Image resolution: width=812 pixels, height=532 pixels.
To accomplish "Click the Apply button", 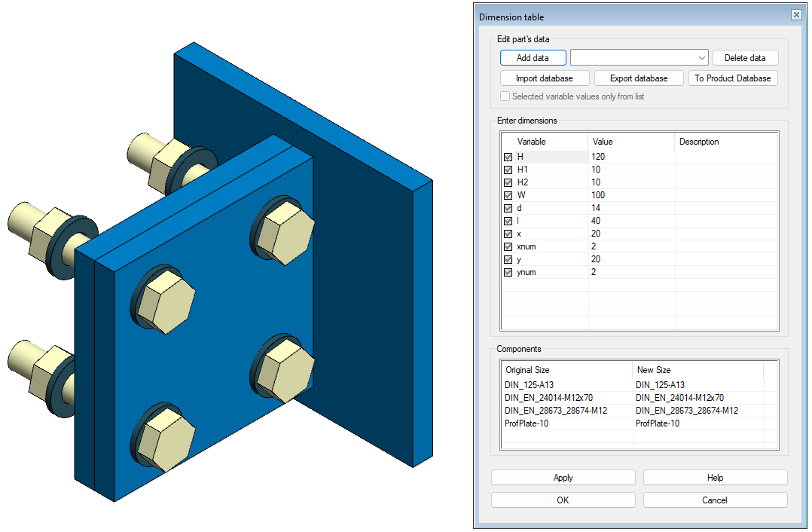I will [x=563, y=478].
